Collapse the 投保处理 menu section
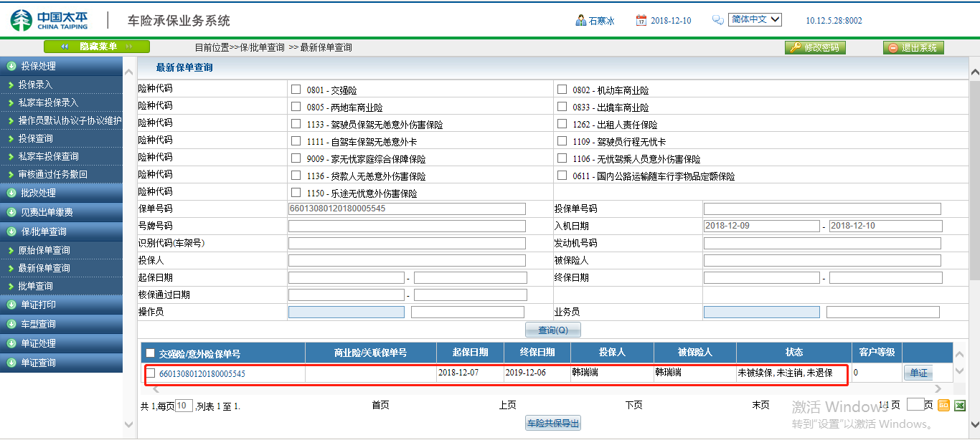Screen dimensions: 980x440 [61, 66]
